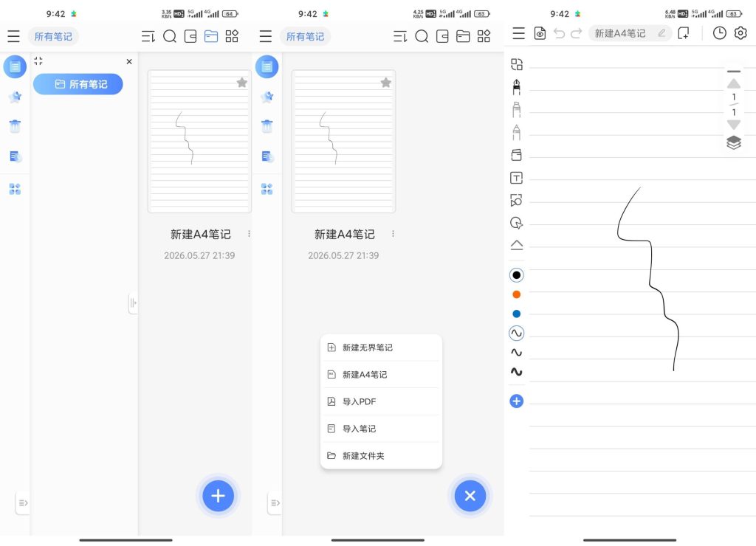The height and width of the screenshot is (546, 756).
Task: Undo last stroke in editor
Action: pos(560,33)
